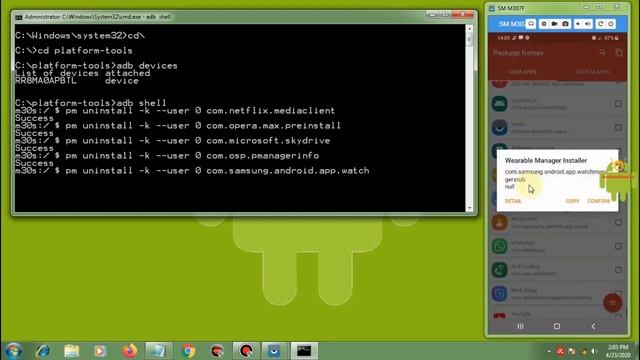640x360 pixels.
Task: Rotate the mirrored phone screen
Action: (x=600, y=24)
